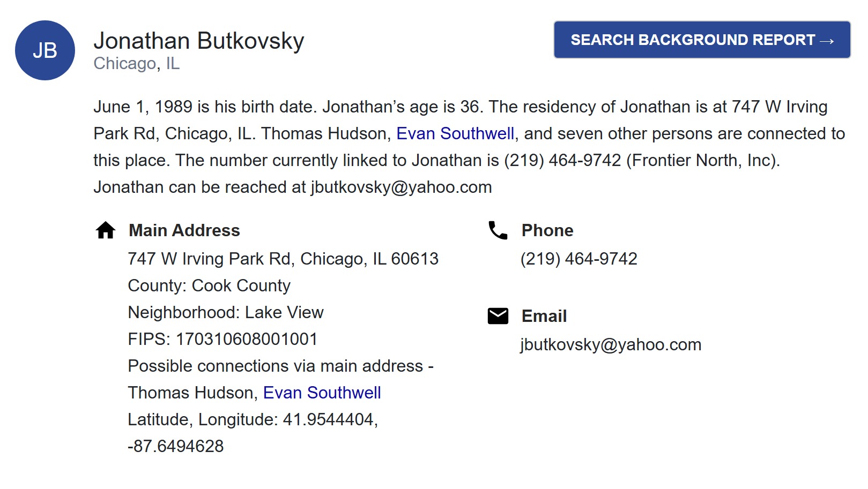
Task: Click Neighborhood: Lake View text
Action: tap(226, 312)
